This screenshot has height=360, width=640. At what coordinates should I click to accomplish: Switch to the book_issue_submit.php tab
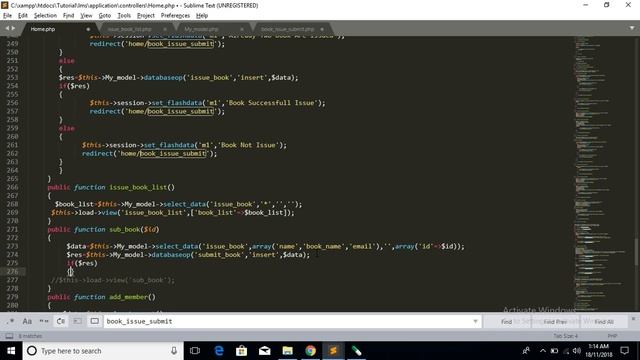click(291, 29)
